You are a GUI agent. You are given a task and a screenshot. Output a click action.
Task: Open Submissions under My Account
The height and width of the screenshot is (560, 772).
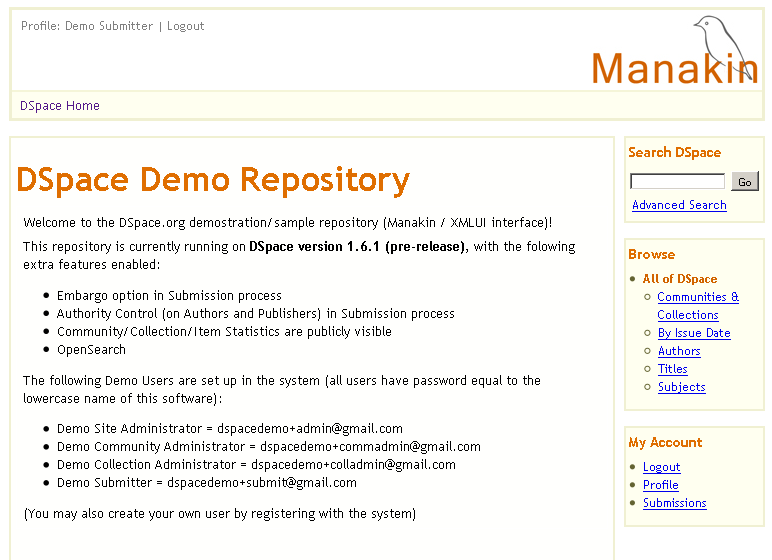pos(674,503)
